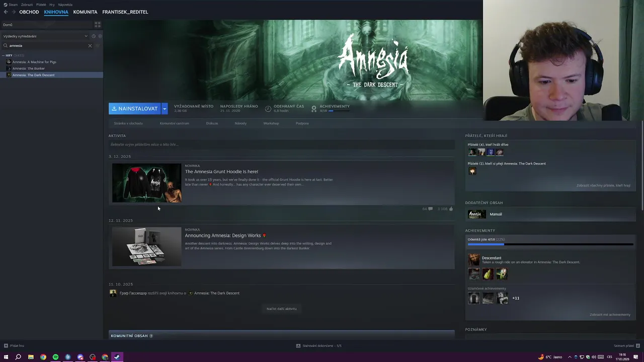Click Zobrazit mé achievementy link

(610, 315)
